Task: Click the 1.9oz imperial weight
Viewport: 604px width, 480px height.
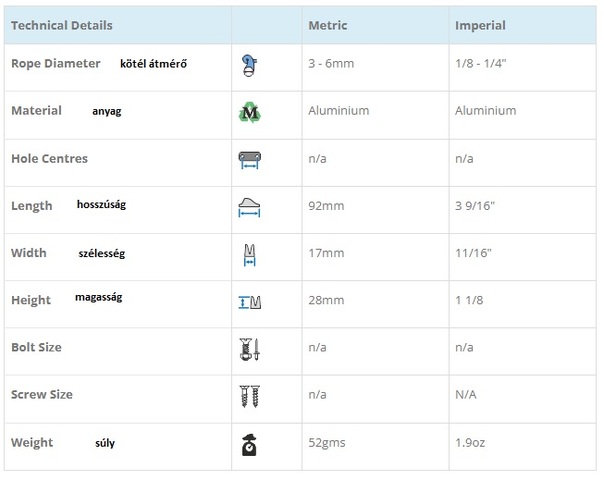Action: (470, 442)
